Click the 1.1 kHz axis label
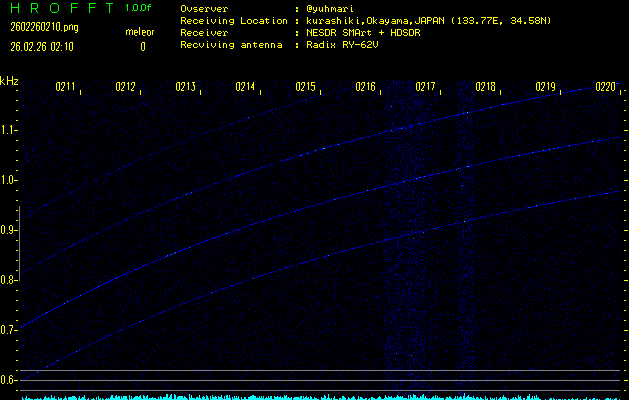 (x=10, y=130)
